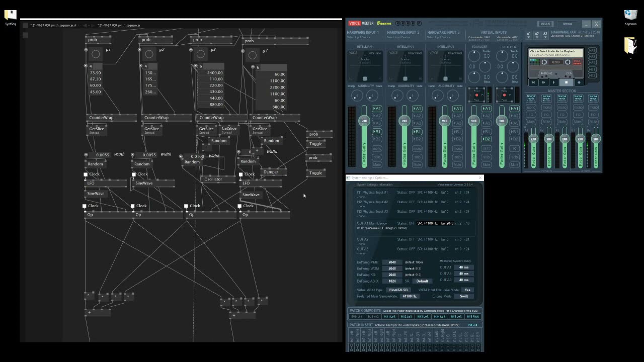Toggle the K button on AUX strip

(x=514, y=148)
